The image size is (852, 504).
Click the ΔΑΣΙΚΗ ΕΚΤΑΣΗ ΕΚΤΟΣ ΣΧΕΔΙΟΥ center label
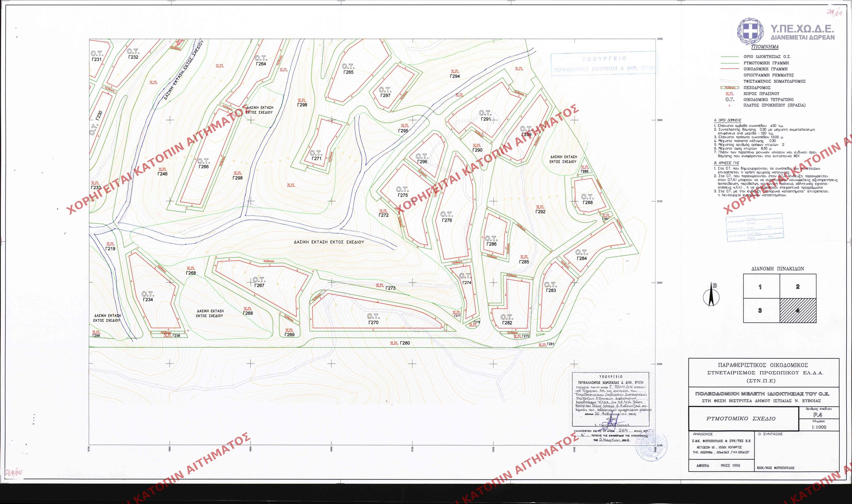pos(329,242)
